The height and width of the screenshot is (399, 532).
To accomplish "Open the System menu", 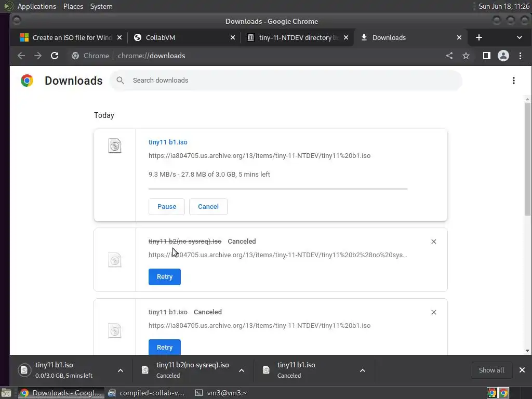I will pos(101,6).
